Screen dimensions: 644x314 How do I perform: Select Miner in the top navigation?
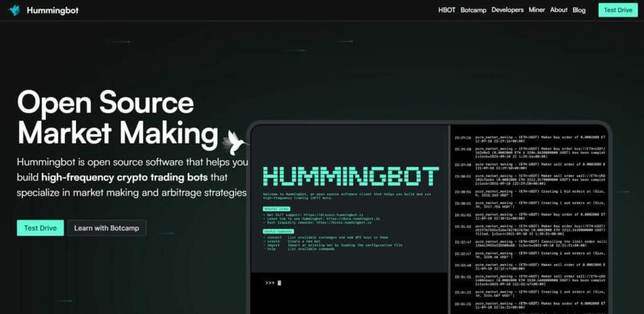(537, 10)
